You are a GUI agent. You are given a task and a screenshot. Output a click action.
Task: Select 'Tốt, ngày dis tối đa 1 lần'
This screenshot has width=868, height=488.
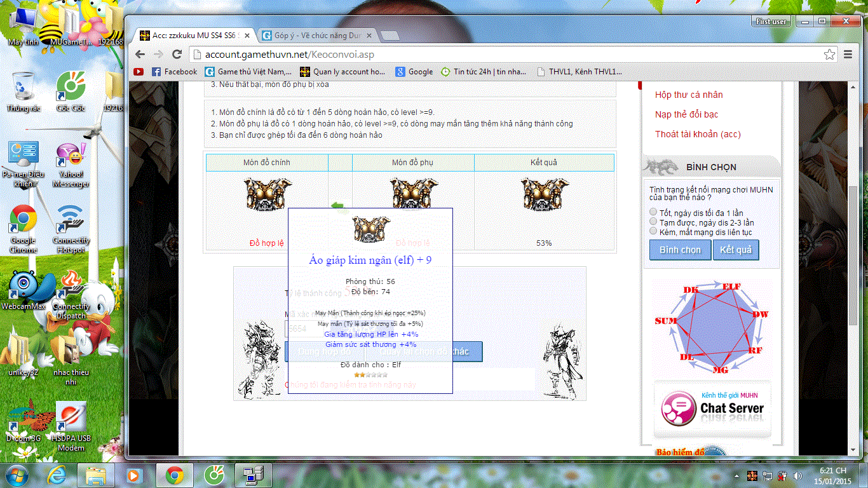tap(653, 212)
